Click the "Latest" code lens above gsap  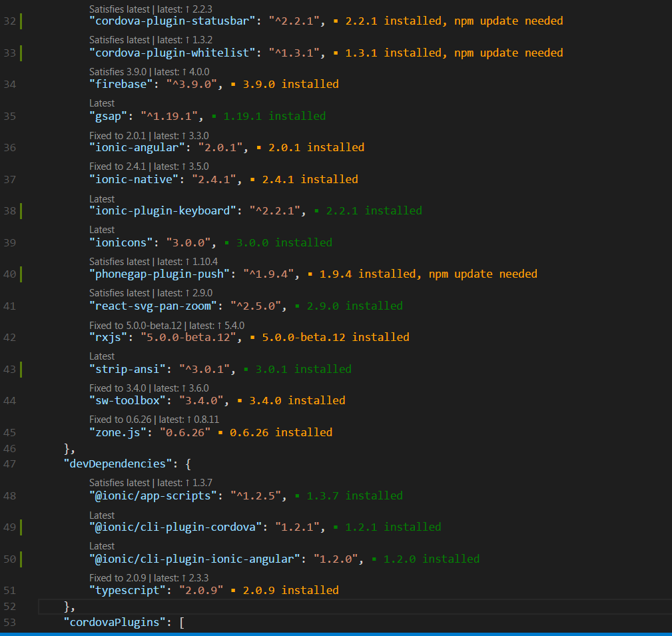[x=102, y=103]
